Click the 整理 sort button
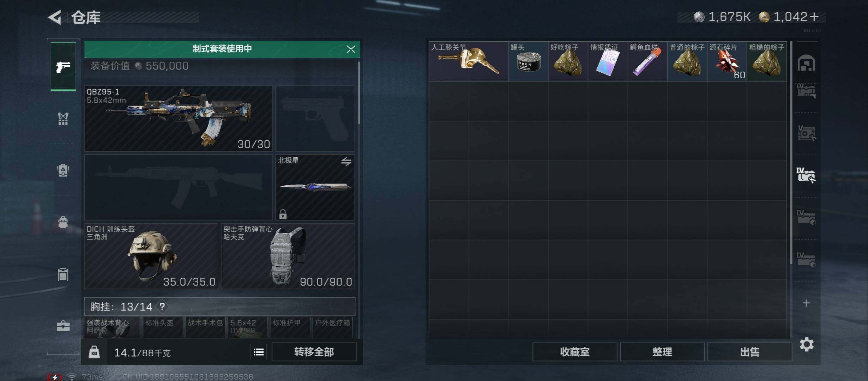868x381 pixels. click(x=662, y=352)
